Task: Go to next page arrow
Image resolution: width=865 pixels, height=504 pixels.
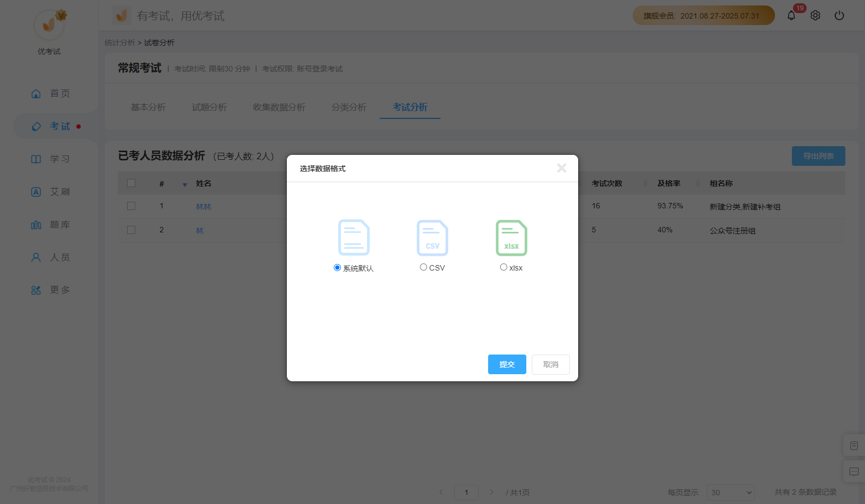Action: (x=491, y=492)
